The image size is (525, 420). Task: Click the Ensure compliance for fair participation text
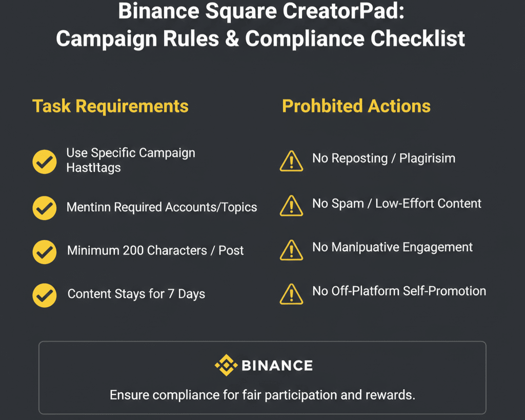[x=262, y=395]
